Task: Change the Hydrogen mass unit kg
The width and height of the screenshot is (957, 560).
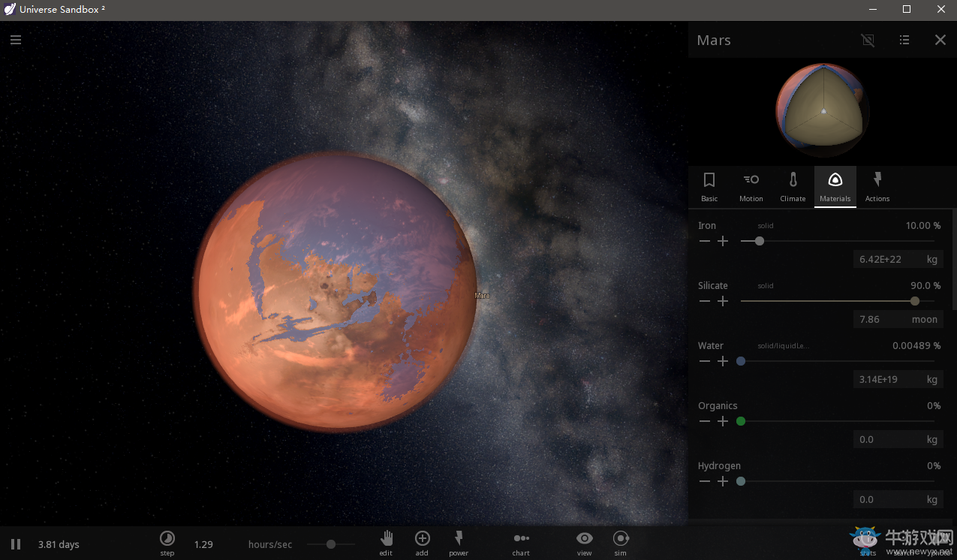Action: (932, 499)
